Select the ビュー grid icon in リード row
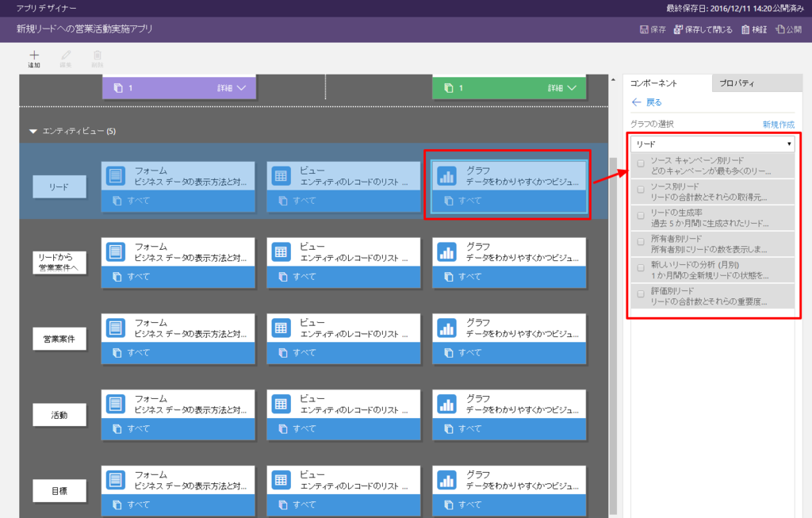812x518 pixels. (x=282, y=175)
